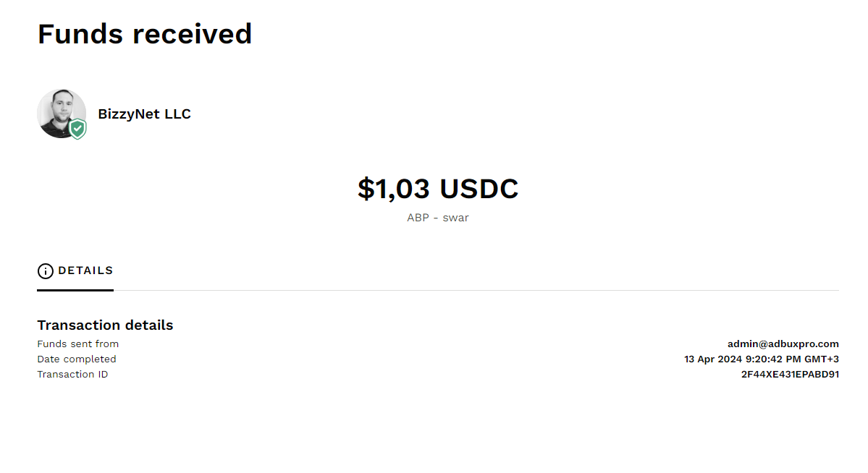868x473 pixels.
Task: Click the info circle icon beside DETAILS
Action: click(x=46, y=271)
